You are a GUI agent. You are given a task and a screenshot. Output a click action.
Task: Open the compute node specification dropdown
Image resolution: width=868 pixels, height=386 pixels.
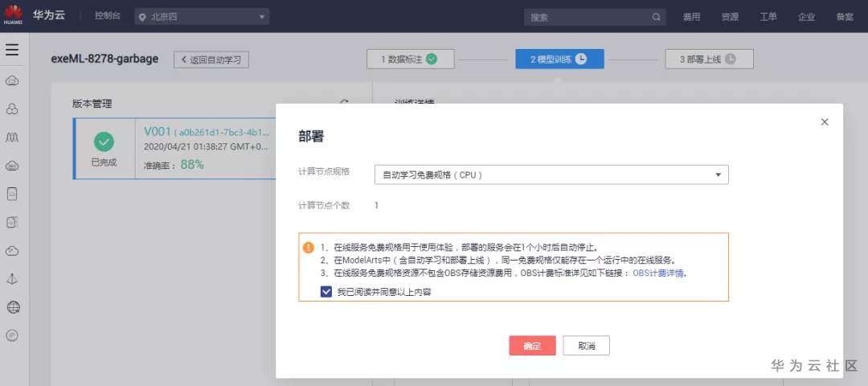[551, 175]
